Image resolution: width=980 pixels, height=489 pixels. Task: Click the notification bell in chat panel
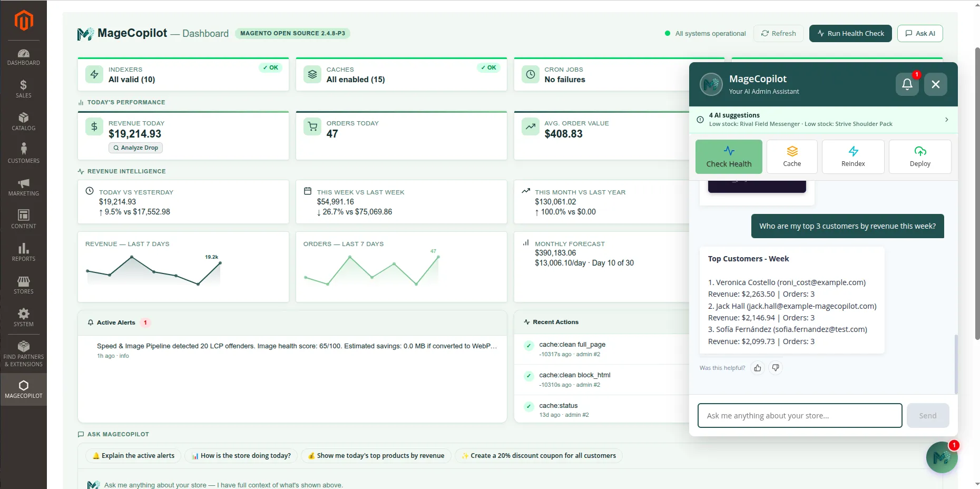(x=907, y=84)
